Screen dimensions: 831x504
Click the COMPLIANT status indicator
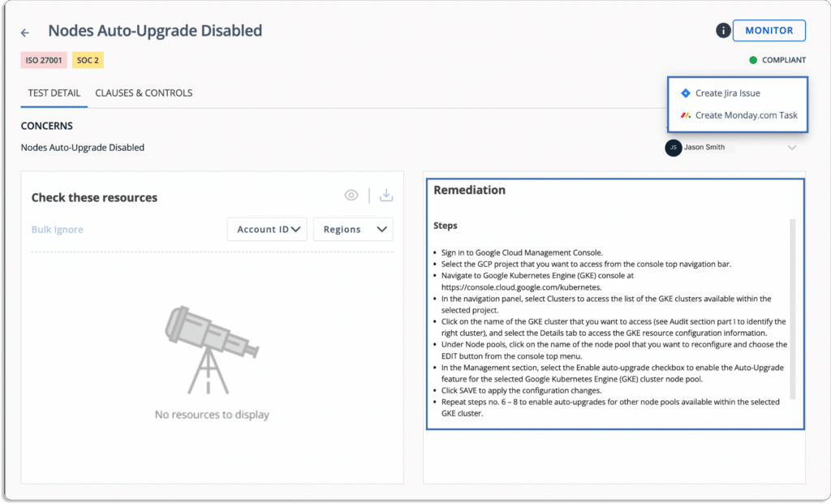777,60
